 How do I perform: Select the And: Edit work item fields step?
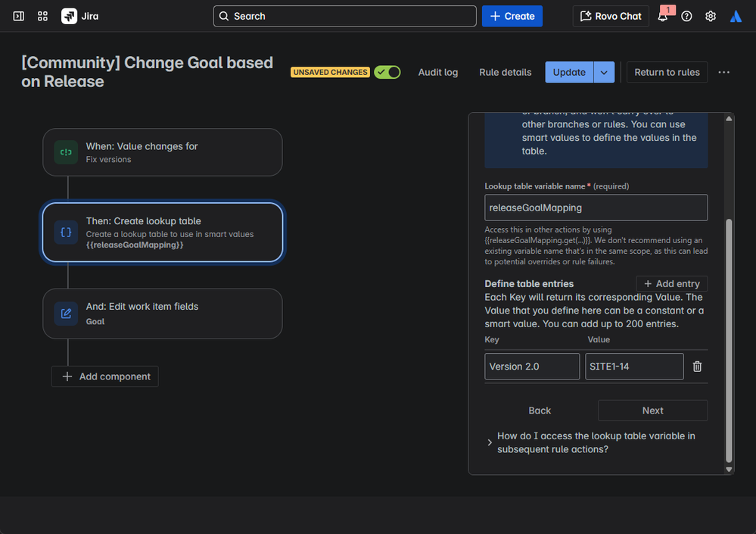tap(163, 314)
